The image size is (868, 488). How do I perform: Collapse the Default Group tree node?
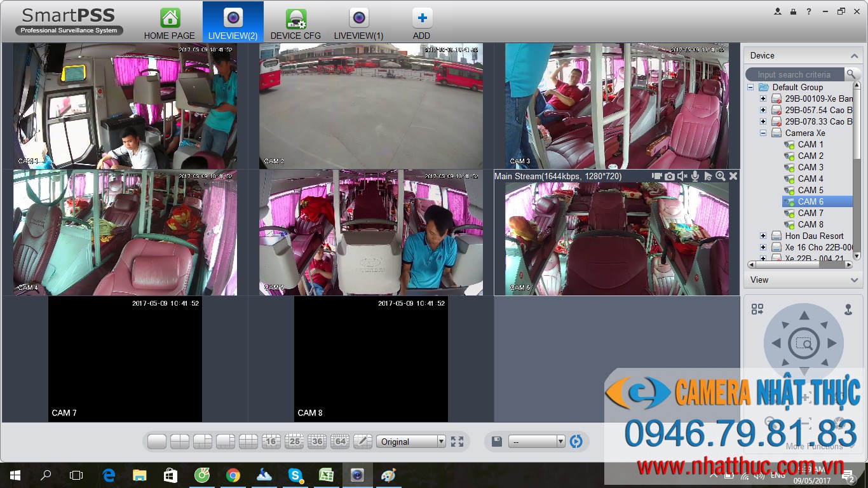[750, 87]
